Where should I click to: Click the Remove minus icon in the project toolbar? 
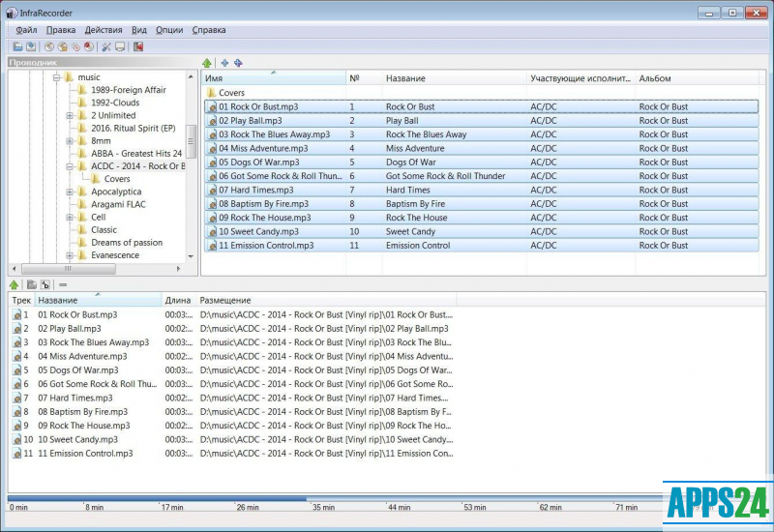click(63, 284)
